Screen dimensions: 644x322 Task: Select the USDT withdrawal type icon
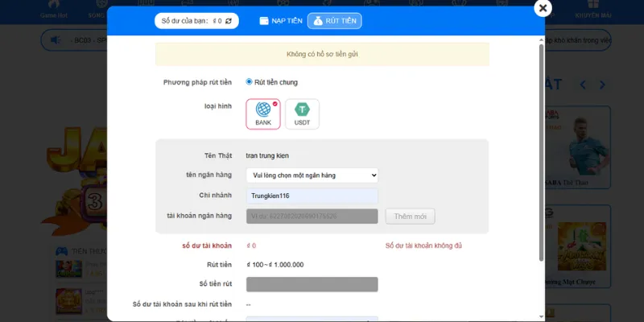point(302,114)
